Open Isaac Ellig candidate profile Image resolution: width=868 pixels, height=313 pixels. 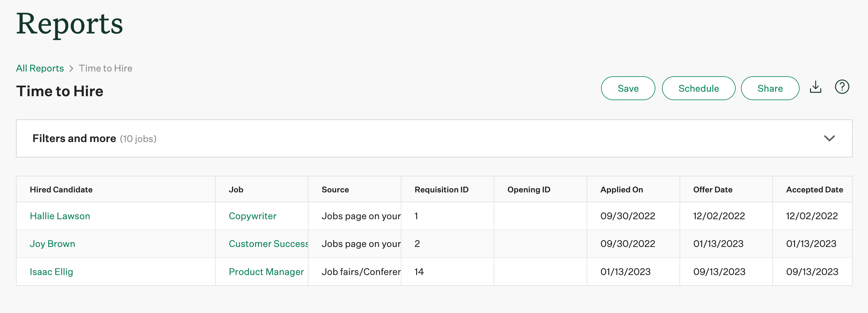point(51,272)
